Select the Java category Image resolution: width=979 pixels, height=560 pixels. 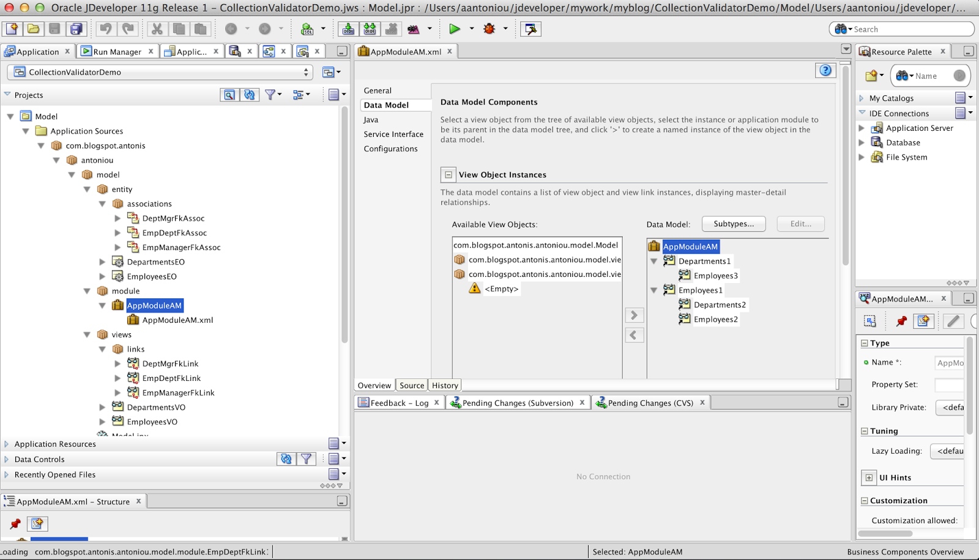pyautogui.click(x=371, y=120)
